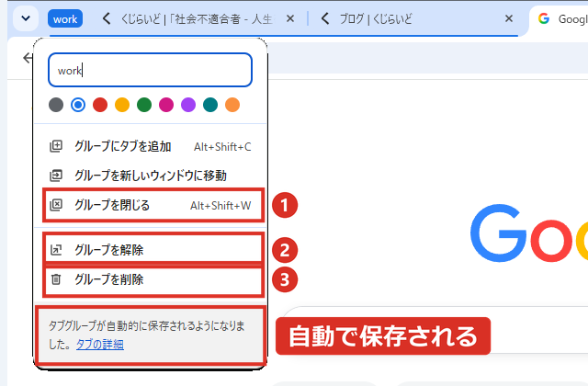The height and width of the screenshot is (386, 588).
Task: Choose the selected blue group color
Action: click(78, 105)
